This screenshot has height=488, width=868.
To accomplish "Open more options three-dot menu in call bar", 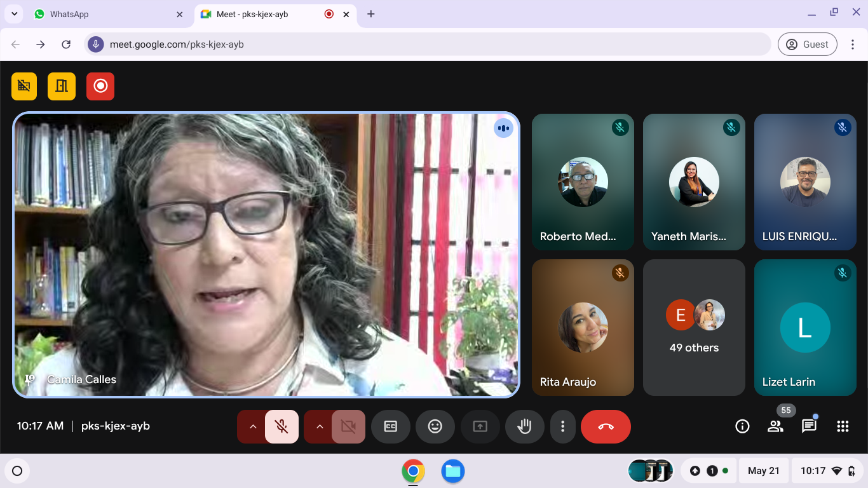I will tap(562, 426).
